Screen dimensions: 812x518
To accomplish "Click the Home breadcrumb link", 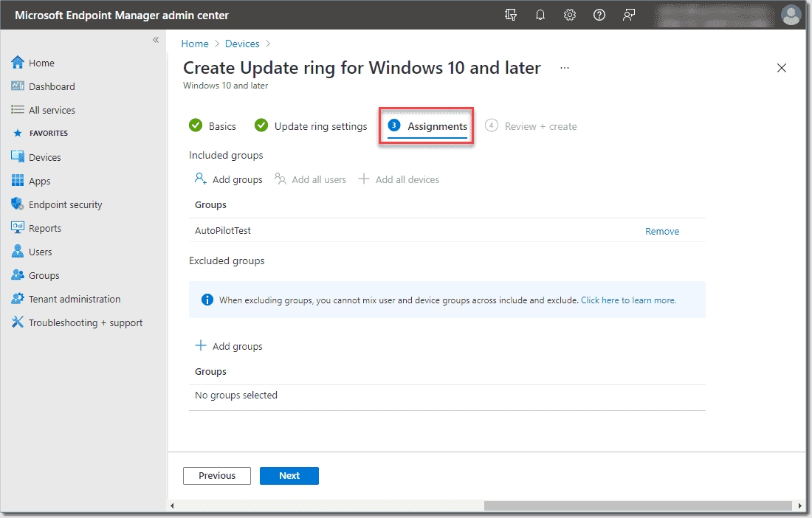I will click(195, 44).
